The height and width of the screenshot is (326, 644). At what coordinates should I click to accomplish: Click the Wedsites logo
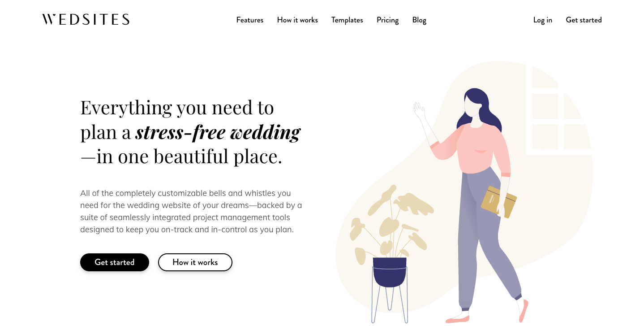point(86,19)
